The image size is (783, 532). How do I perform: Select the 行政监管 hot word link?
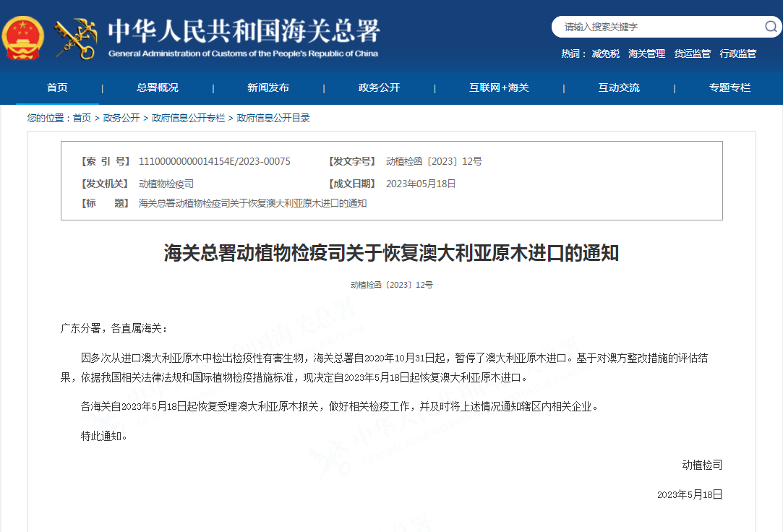click(737, 53)
